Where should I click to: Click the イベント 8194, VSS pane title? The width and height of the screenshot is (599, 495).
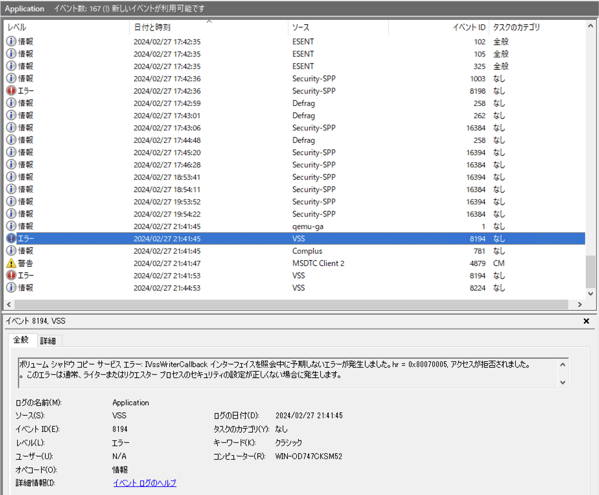(x=36, y=321)
